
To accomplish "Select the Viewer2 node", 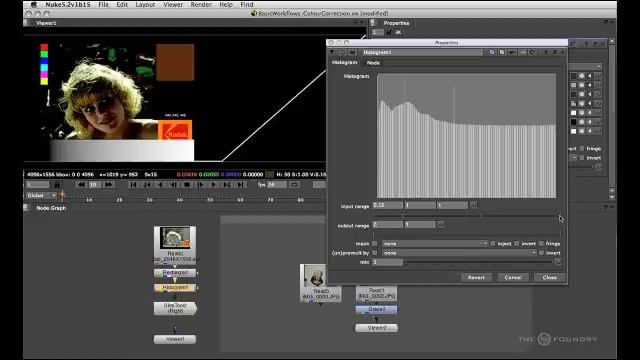I will click(376, 328).
